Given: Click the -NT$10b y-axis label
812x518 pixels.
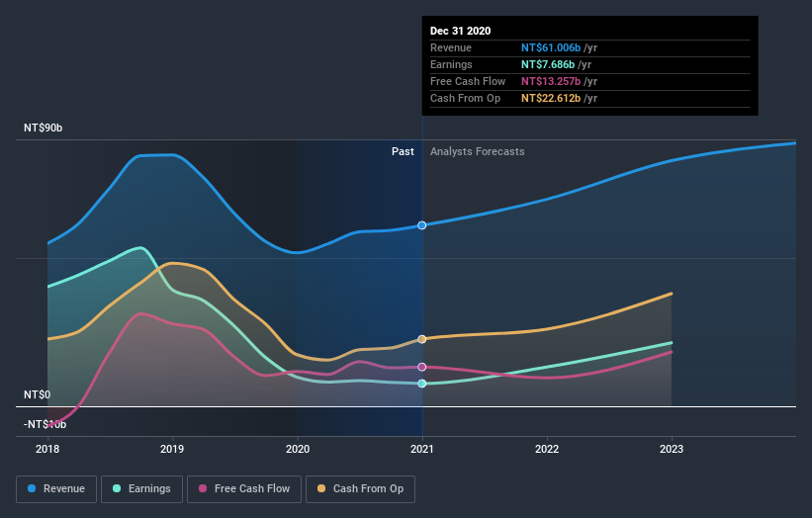Looking at the screenshot, I should tap(45, 424).
